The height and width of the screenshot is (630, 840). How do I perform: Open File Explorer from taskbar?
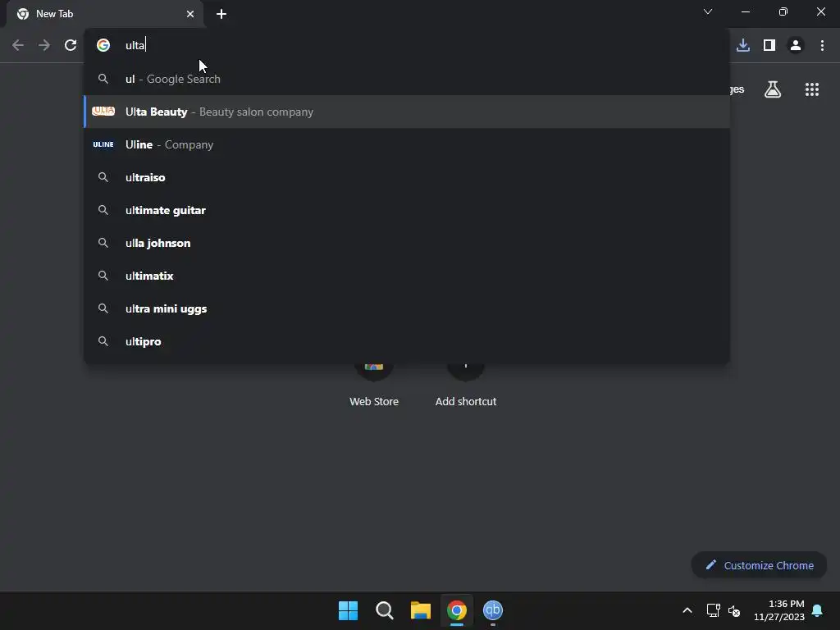tap(421, 610)
